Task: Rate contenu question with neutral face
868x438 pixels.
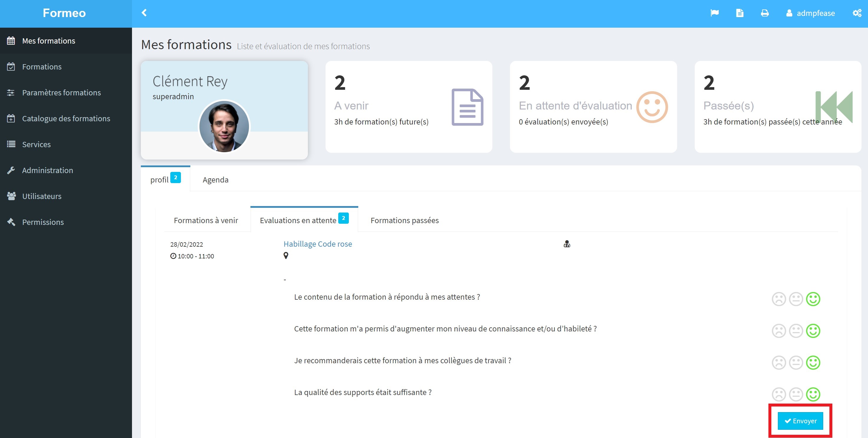Action: (x=796, y=299)
